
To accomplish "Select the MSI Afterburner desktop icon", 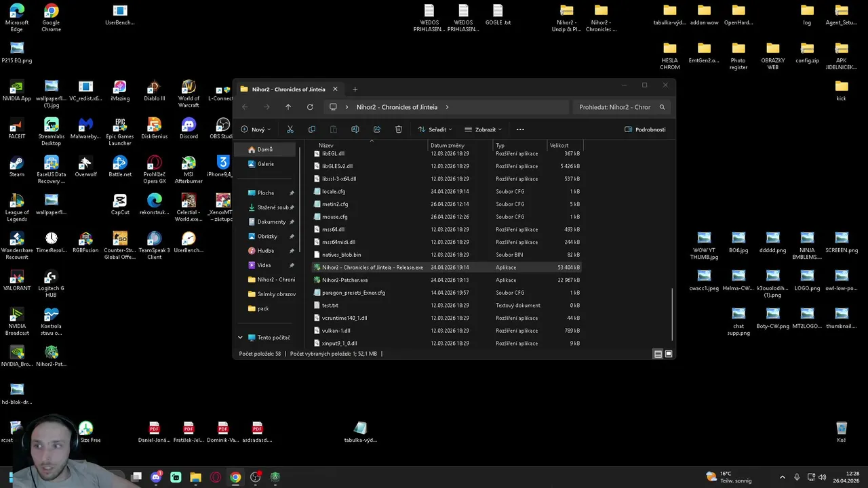I will coord(189,169).
